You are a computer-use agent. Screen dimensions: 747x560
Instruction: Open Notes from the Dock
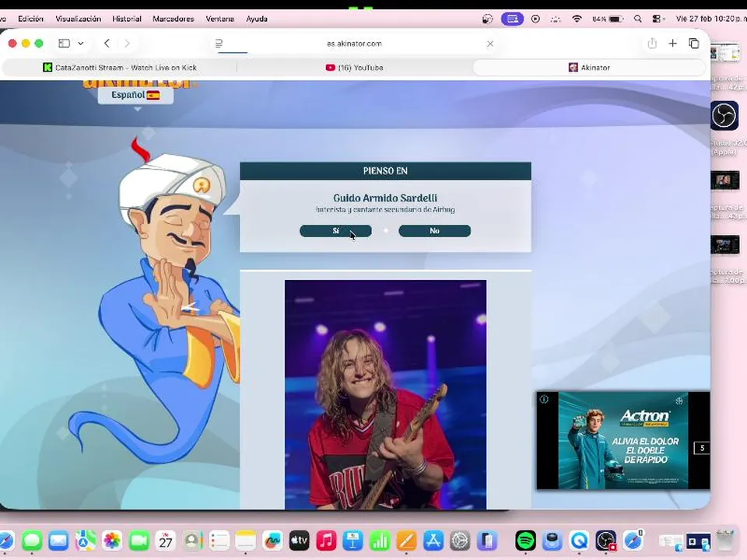pyautogui.click(x=246, y=541)
